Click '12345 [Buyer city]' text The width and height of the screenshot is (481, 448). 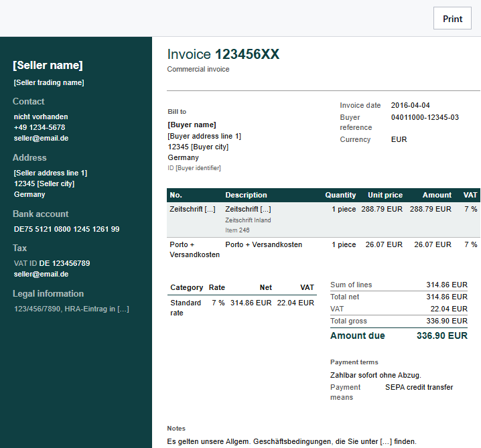click(x=198, y=147)
